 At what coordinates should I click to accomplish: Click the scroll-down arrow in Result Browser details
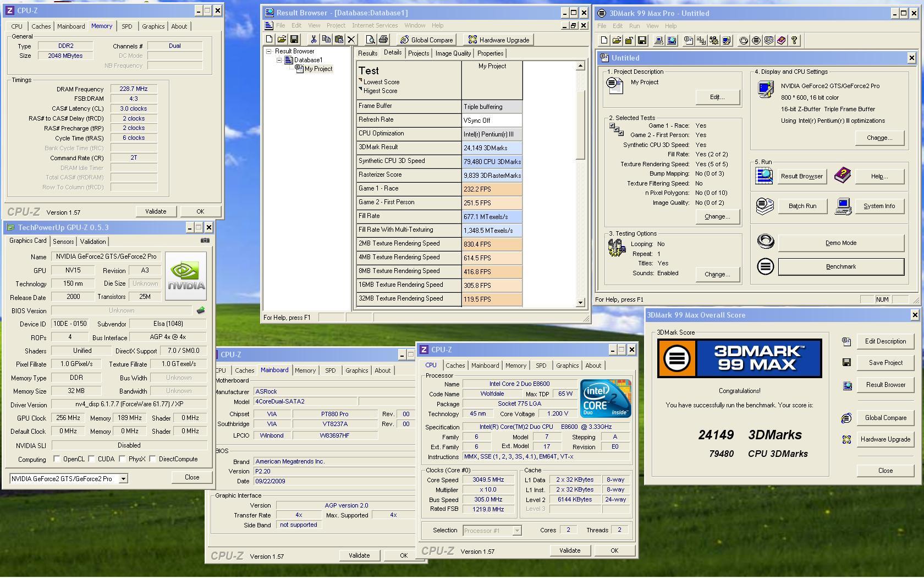(580, 302)
